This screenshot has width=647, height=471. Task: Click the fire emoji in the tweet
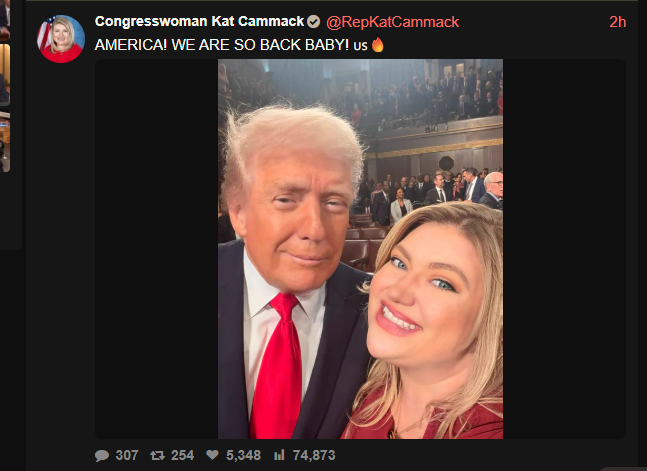tap(378, 45)
